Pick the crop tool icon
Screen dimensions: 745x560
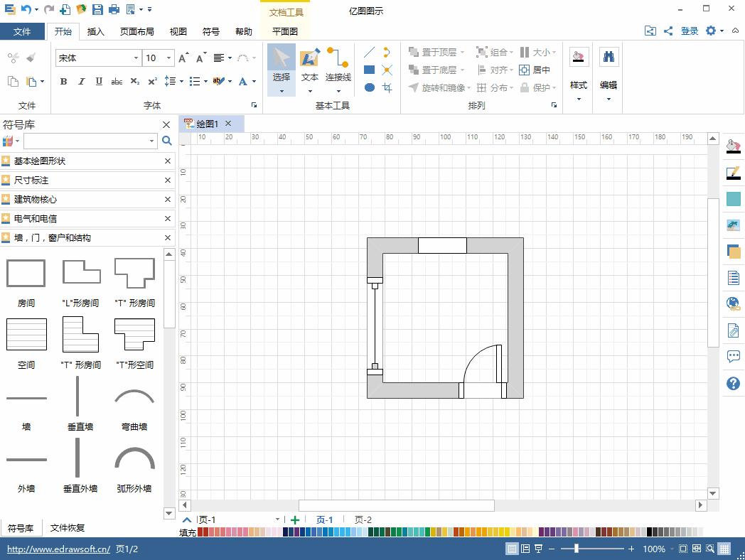pyautogui.click(x=387, y=87)
